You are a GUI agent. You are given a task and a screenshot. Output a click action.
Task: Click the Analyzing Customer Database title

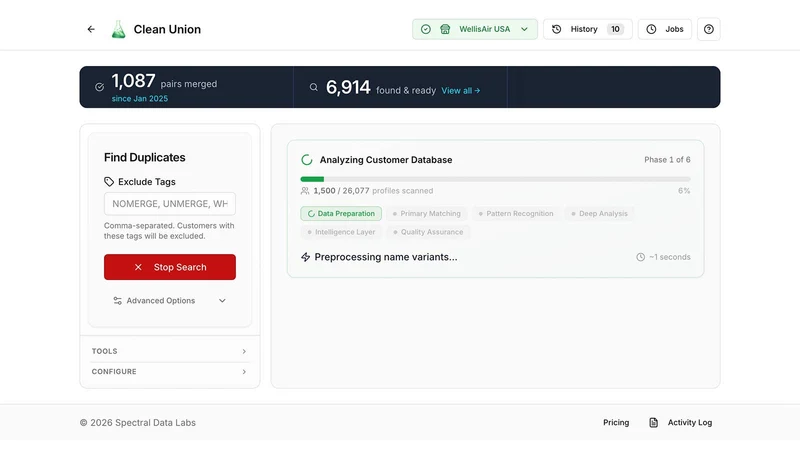(x=386, y=160)
